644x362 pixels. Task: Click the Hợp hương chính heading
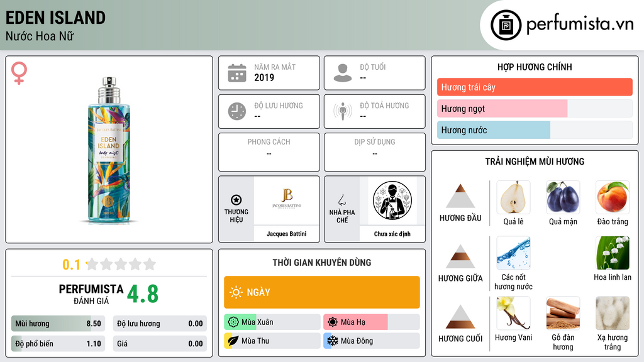coord(535,67)
